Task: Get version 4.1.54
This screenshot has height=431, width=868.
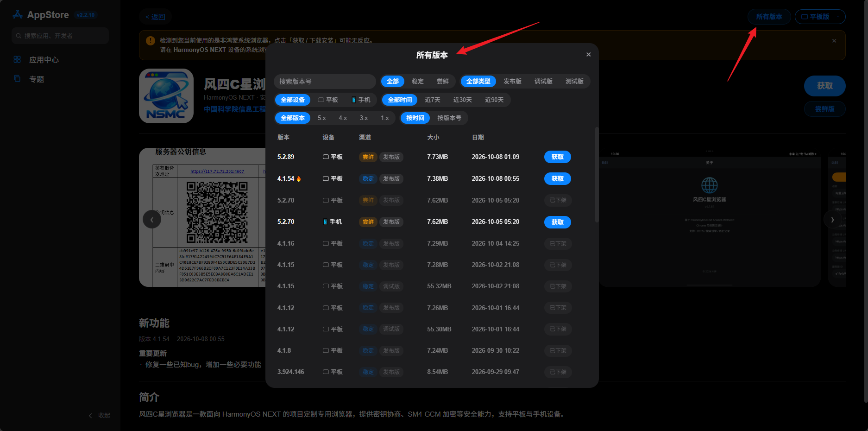Action: pyautogui.click(x=558, y=178)
